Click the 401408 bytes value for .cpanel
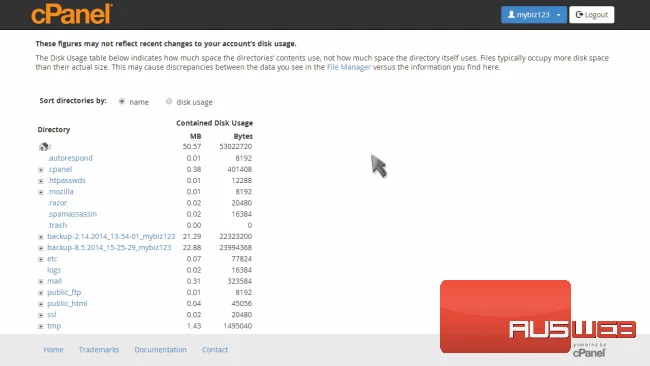This screenshot has height=366, width=650. pos(240,169)
